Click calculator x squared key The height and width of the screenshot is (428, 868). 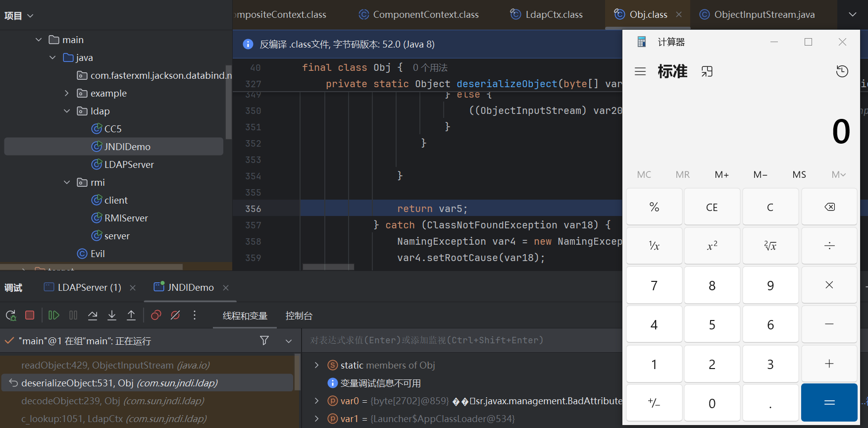pos(712,246)
